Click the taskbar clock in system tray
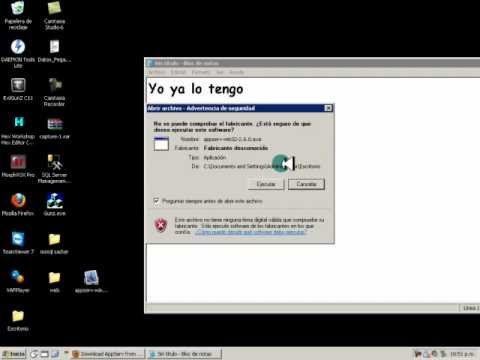Image resolution: width=480 pixels, height=360 pixels. [x=462, y=354]
